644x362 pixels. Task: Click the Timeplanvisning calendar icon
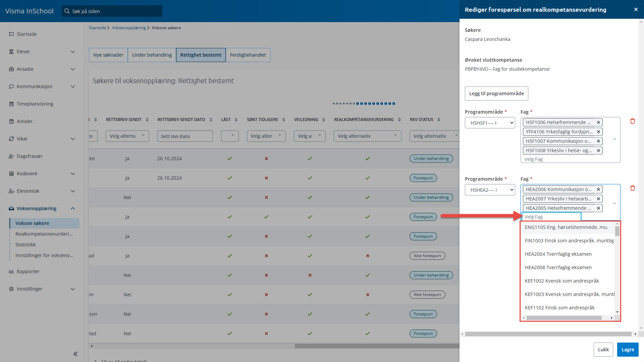pos(11,104)
